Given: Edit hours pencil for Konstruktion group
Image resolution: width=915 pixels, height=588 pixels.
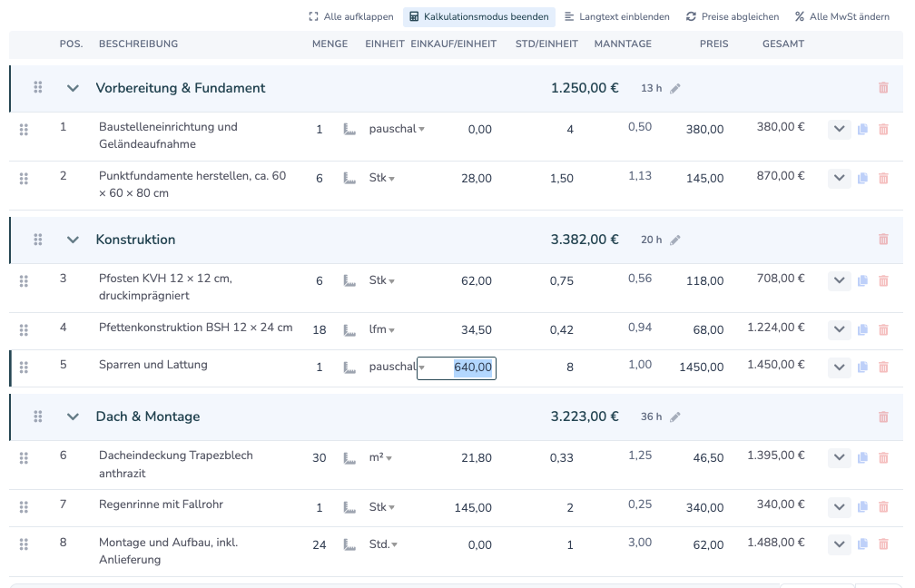Looking at the screenshot, I should click(x=675, y=240).
